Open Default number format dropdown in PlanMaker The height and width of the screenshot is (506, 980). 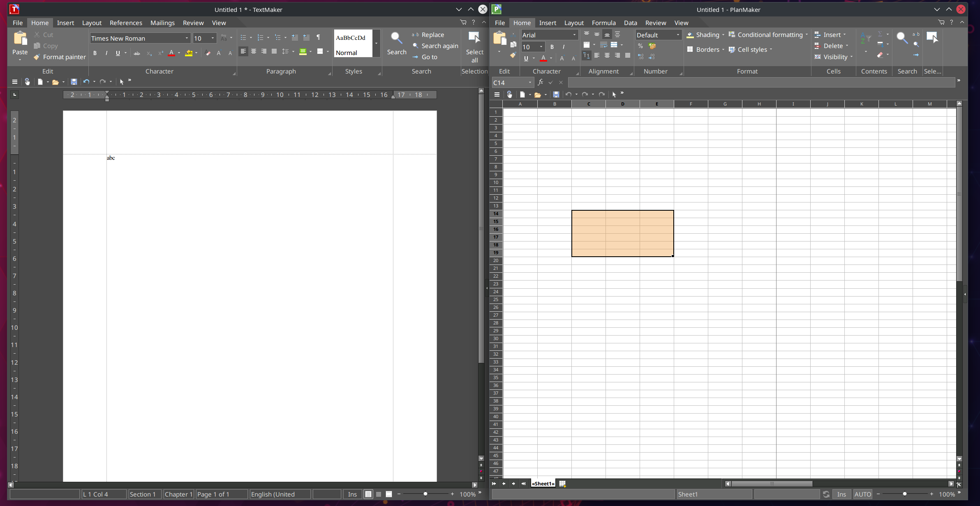point(677,35)
